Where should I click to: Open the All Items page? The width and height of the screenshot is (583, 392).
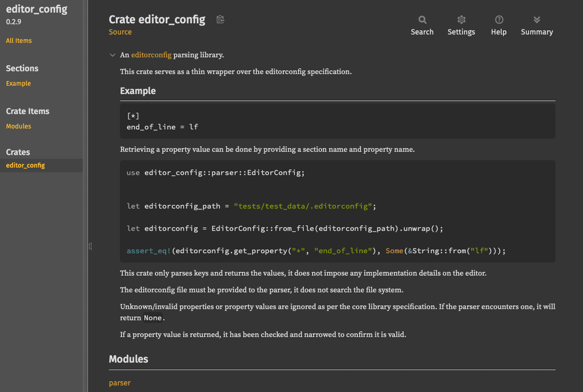[18, 40]
